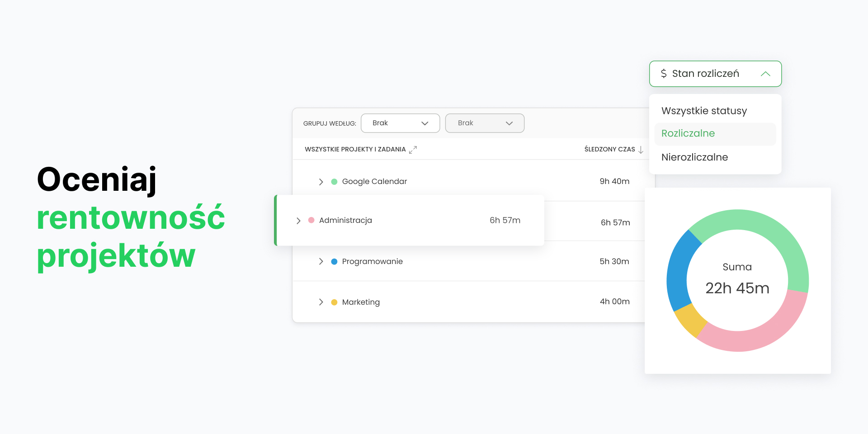This screenshot has width=868, height=434.
Task: Collapse the Stan rozliczeń dropdown chevron
Action: (765, 74)
